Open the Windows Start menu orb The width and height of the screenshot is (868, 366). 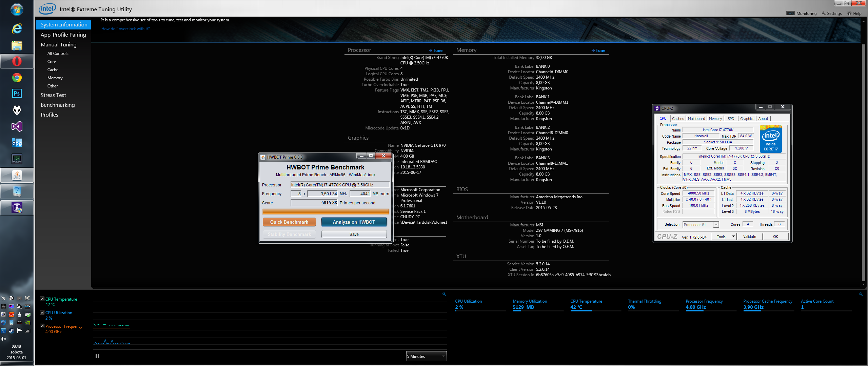click(x=17, y=9)
